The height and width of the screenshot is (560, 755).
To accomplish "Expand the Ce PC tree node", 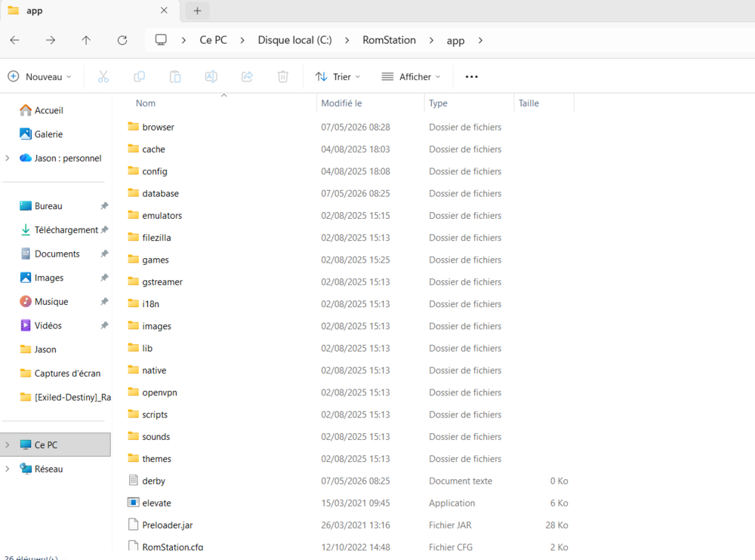I will (8, 445).
